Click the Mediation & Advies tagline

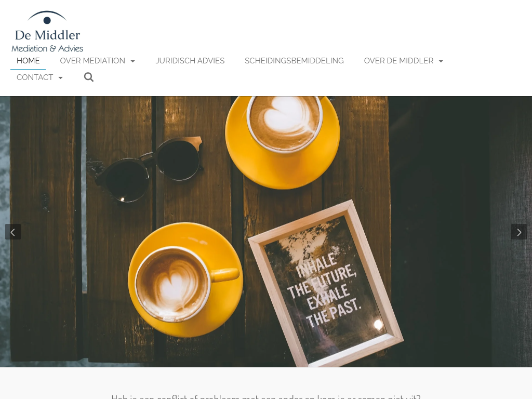47,48
